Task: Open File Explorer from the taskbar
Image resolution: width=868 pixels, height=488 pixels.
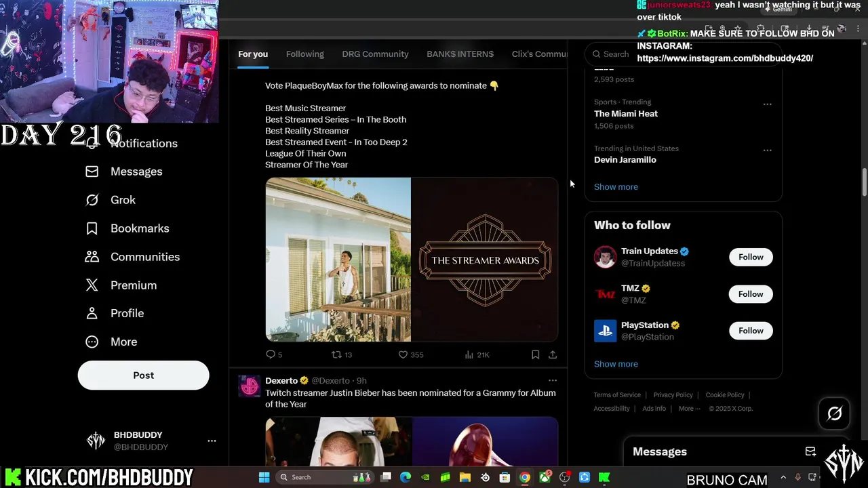Action: coord(465,477)
